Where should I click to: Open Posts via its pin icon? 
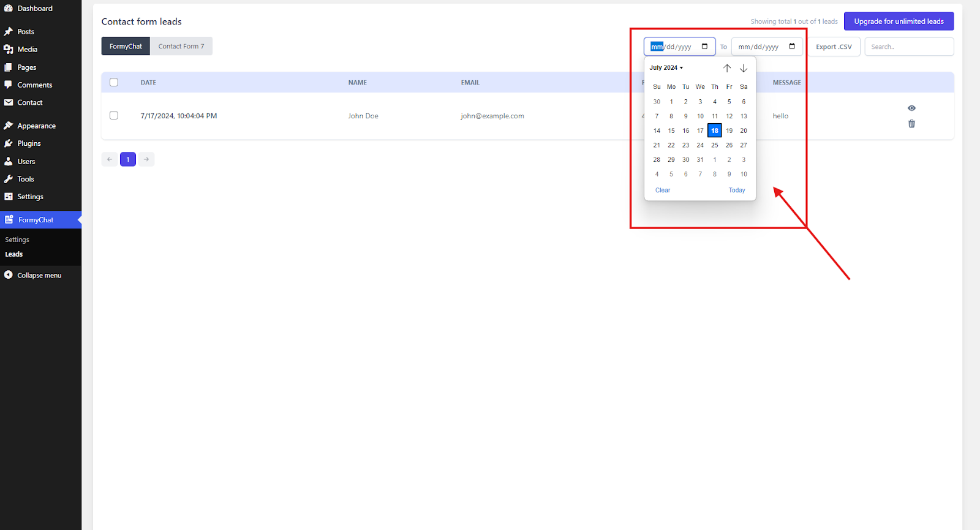pyautogui.click(x=9, y=32)
